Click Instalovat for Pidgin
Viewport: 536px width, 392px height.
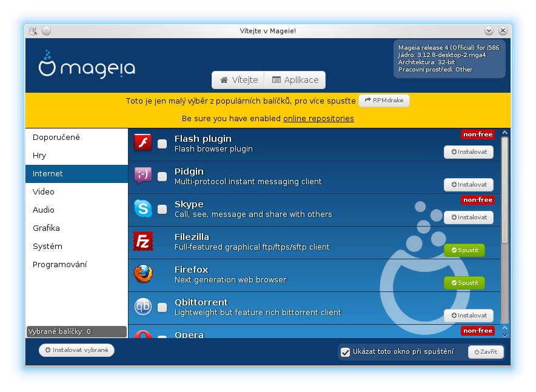(x=468, y=185)
